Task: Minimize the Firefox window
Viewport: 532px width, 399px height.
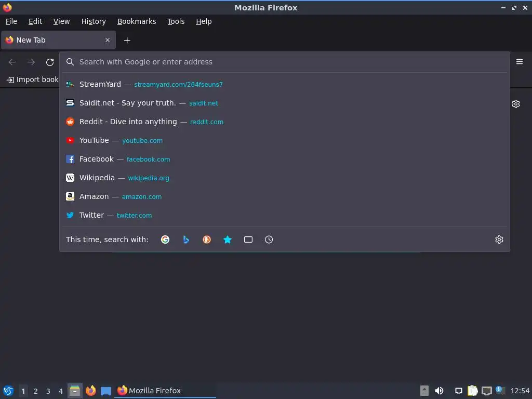Action: 503,7
